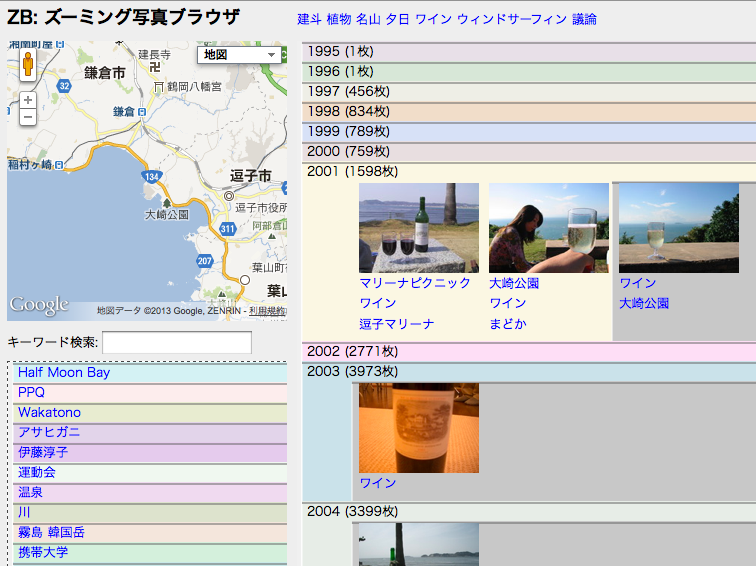The width and height of the screenshot is (756, 566).
Task: Zoom in the map with plus button
Action: 28,100
